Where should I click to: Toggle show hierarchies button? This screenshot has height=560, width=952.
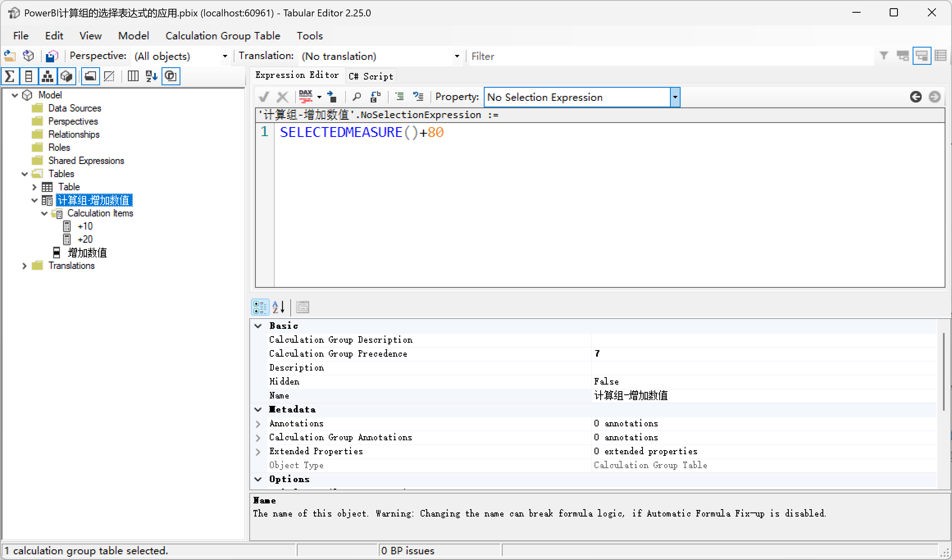[48, 76]
